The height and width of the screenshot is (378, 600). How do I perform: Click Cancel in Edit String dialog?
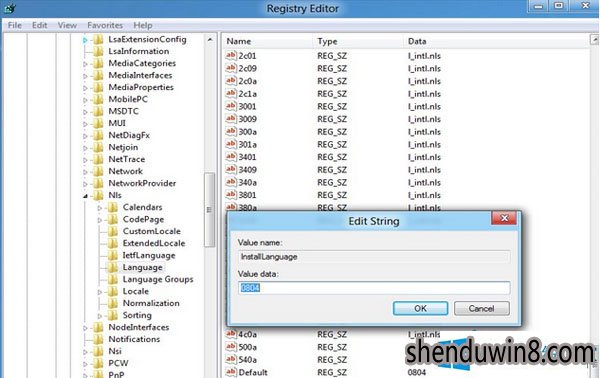pos(481,308)
